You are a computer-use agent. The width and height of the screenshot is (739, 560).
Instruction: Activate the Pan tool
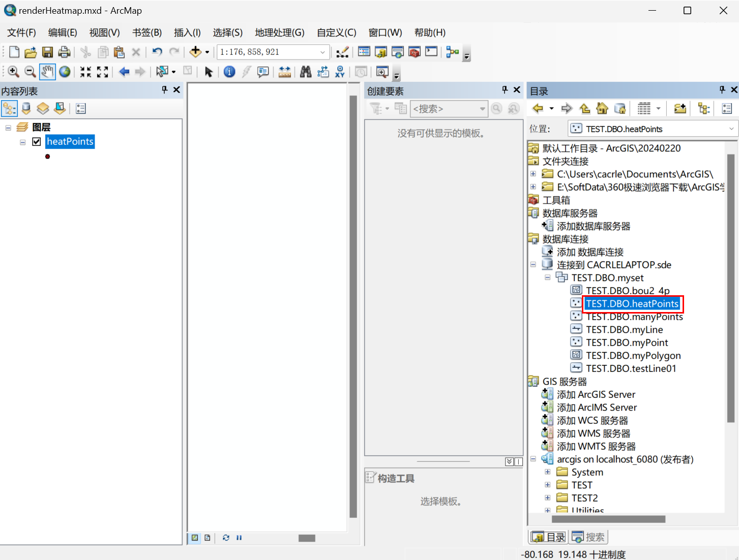tap(47, 72)
